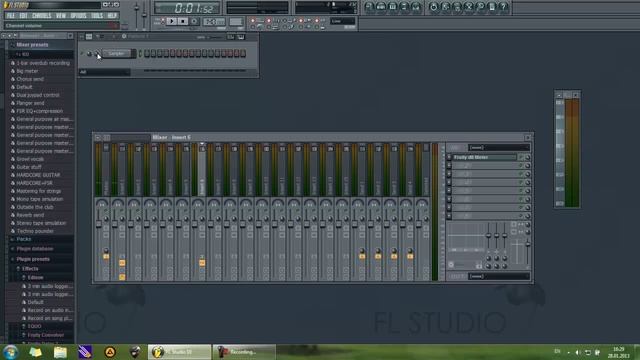Click the Play button in transport
The height and width of the screenshot is (360, 640).
click(x=171, y=21)
